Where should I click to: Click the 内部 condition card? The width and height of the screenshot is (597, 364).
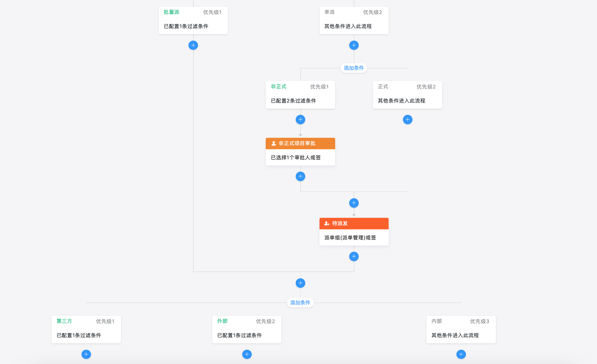coord(461,330)
